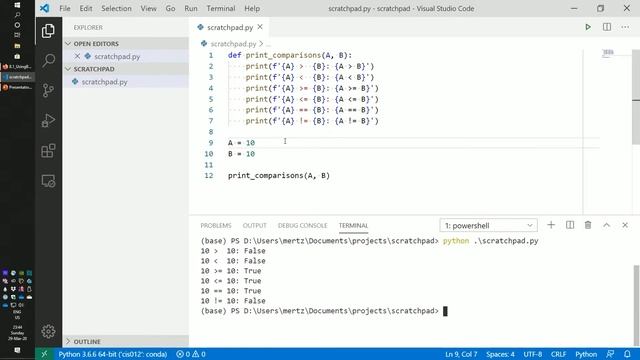Split the terminal panel
The width and height of the screenshot is (640, 360).
pos(570,225)
